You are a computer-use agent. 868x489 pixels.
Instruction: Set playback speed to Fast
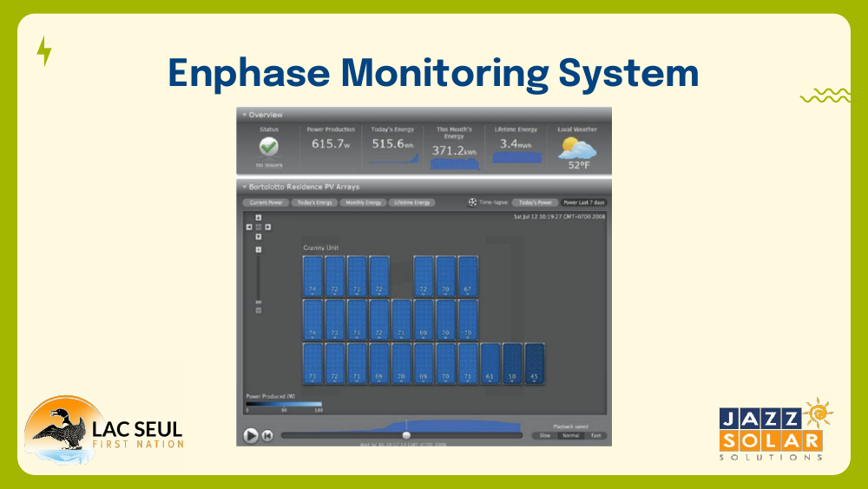pyautogui.click(x=595, y=436)
